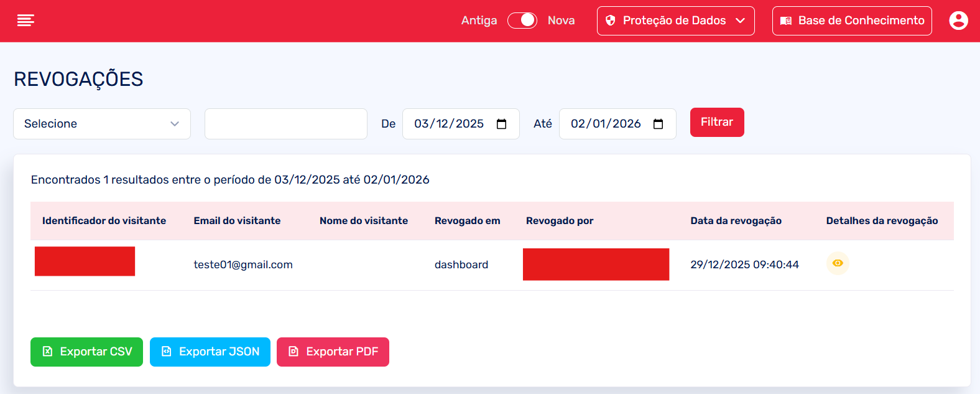Export results with Exportar CSV
This screenshot has width=980, height=394.
tap(86, 352)
